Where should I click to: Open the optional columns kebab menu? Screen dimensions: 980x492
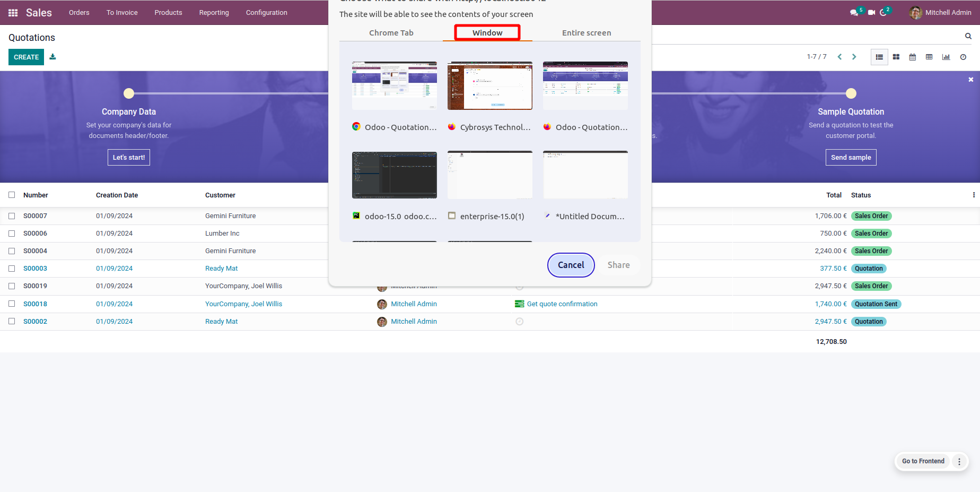[974, 195]
